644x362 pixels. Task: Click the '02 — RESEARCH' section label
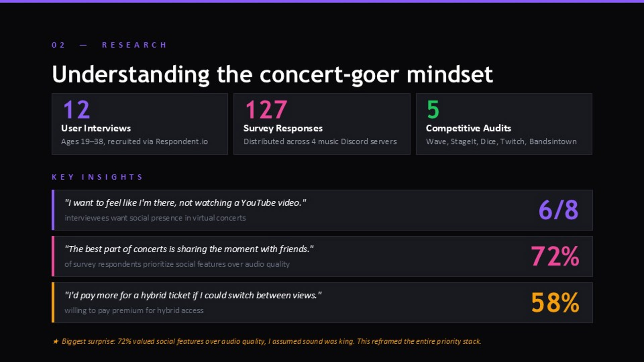pyautogui.click(x=109, y=45)
